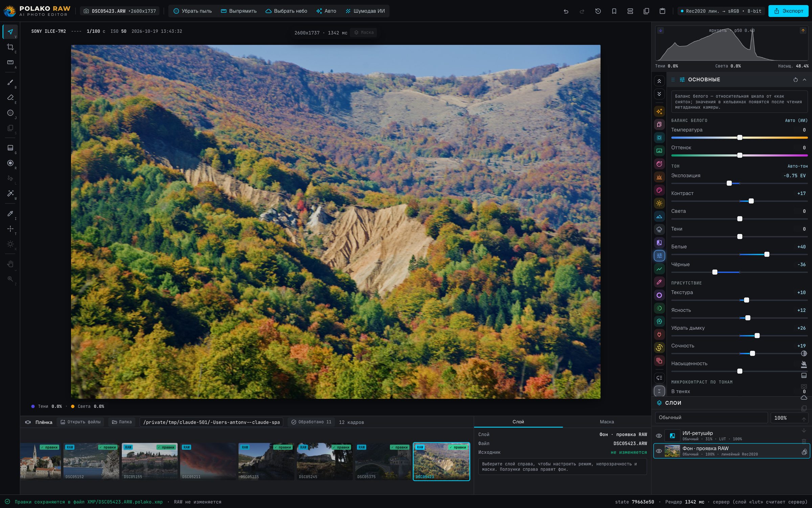Hide the ИИ-ретушёр layer

click(x=659, y=436)
